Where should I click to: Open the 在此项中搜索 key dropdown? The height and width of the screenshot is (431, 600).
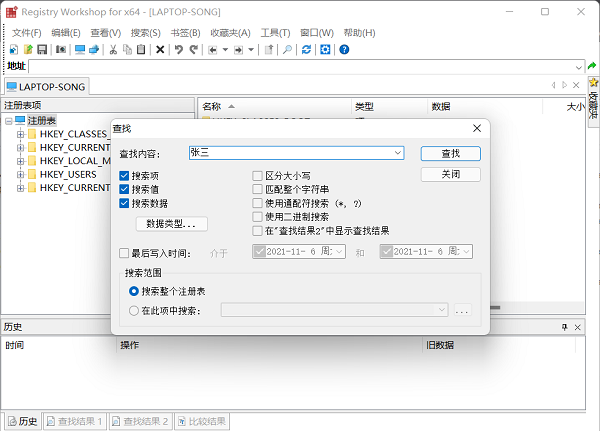click(442, 310)
